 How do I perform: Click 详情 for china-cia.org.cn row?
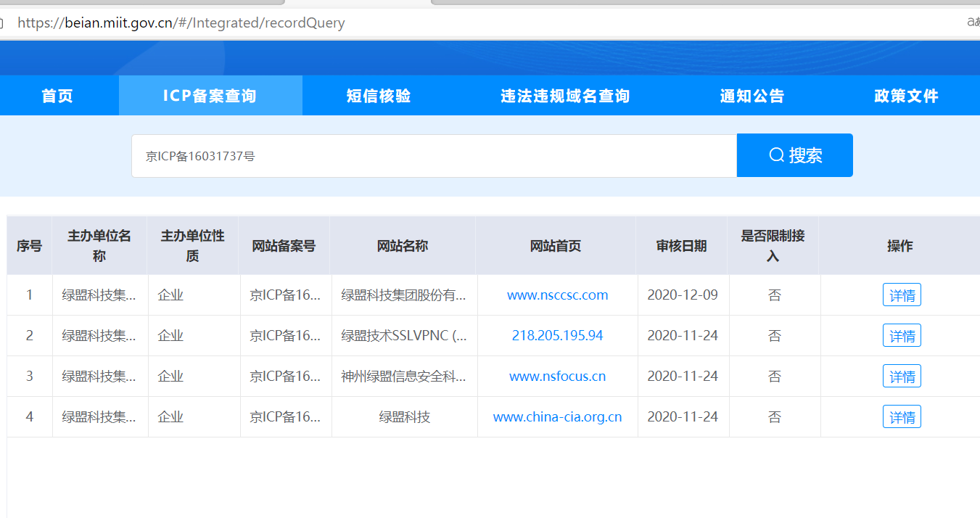(902, 417)
